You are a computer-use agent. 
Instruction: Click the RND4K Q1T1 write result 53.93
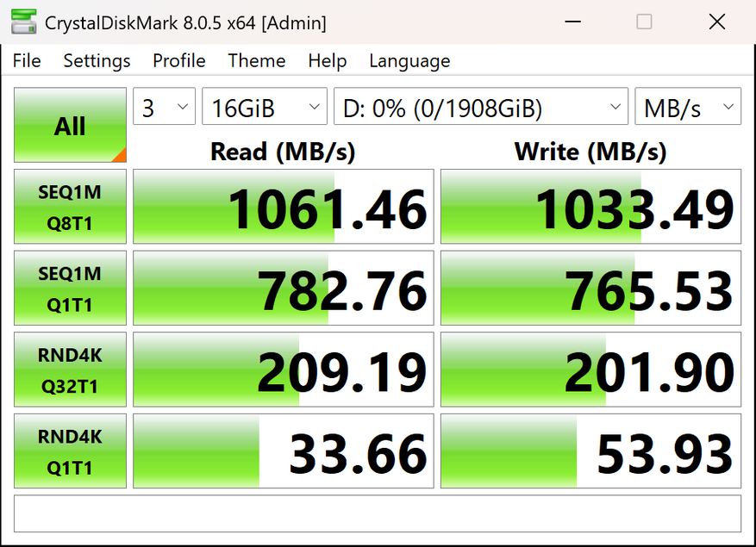pyautogui.click(x=590, y=451)
